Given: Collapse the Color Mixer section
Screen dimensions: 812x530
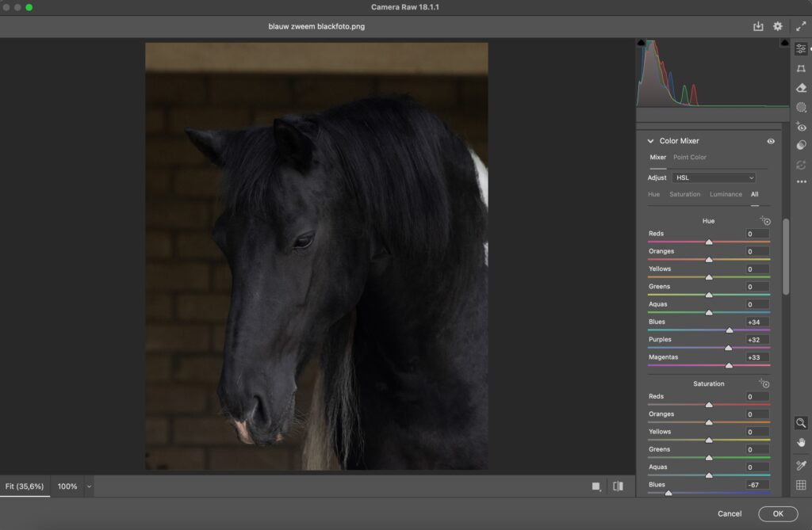Looking at the screenshot, I should (x=651, y=141).
